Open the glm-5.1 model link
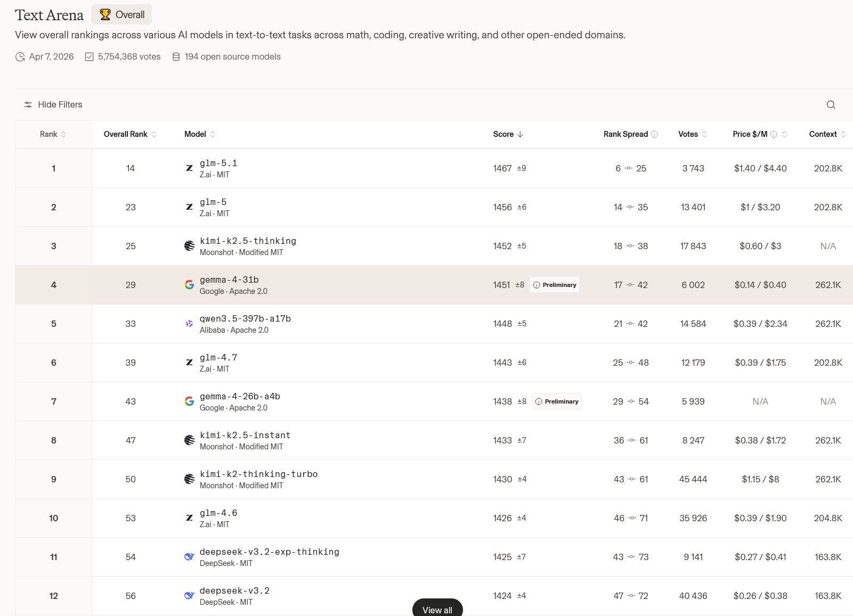The image size is (853, 616). coord(218,163)
